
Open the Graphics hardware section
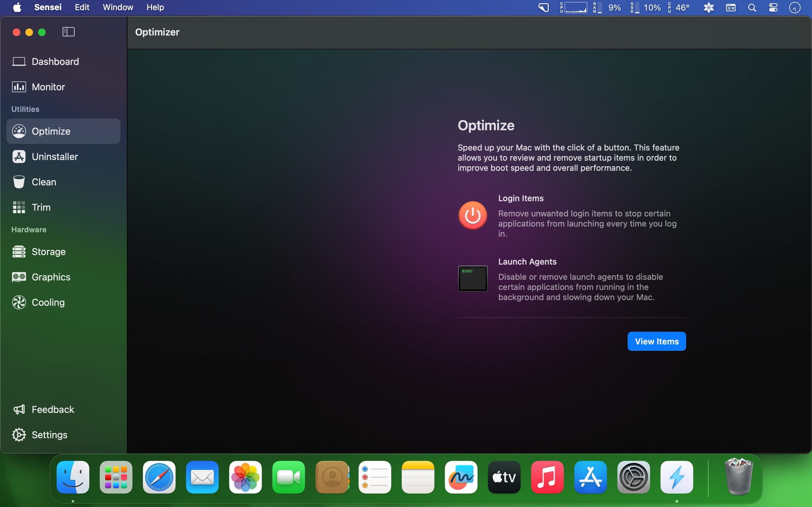(51, 277)
